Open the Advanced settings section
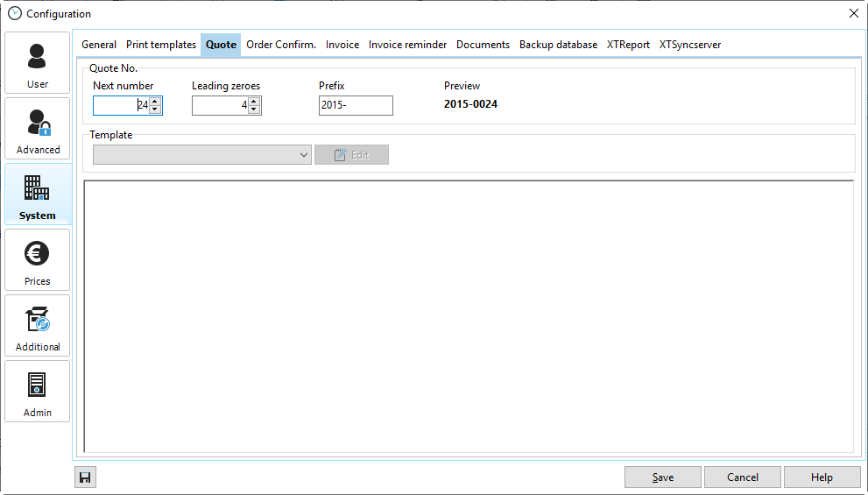This screenshot has height=495, width=868. (x=38, y=129)
